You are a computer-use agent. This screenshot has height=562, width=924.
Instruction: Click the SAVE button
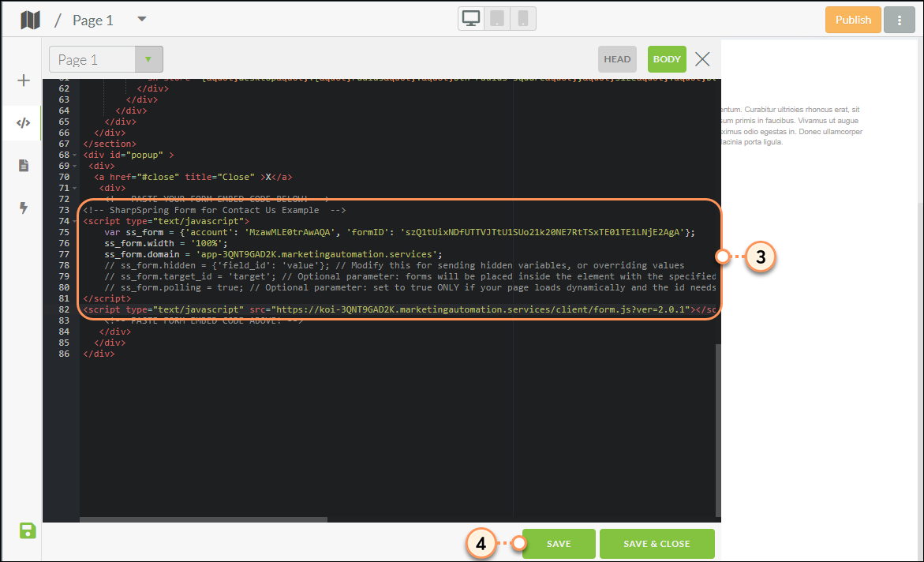[559, 544]
